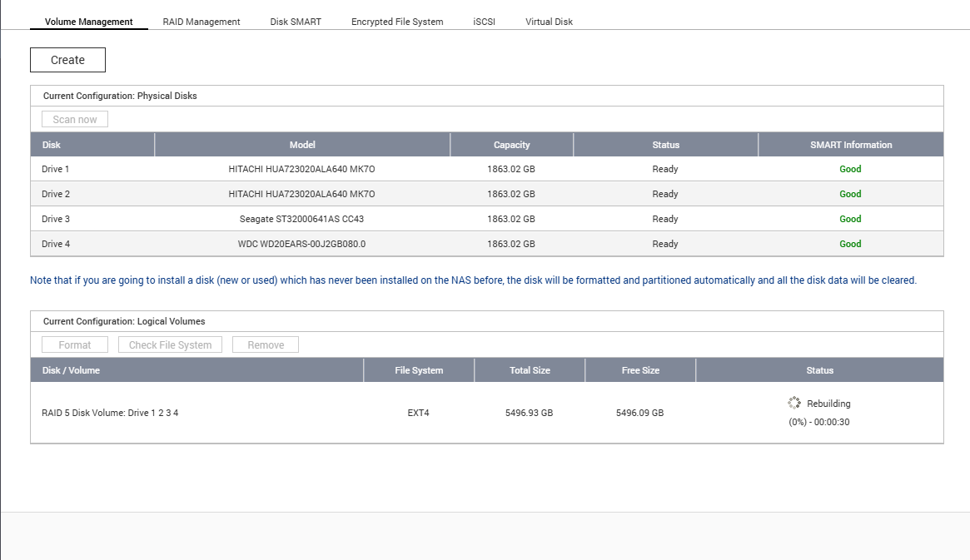
Task: Click Drive 4's Good SMART status
Action: point(850,244)
